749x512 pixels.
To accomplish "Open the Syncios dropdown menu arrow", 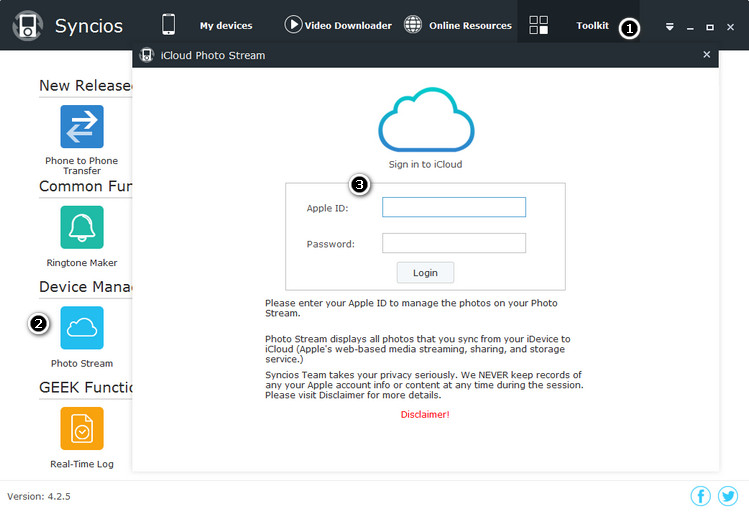I will click(670, 27).
